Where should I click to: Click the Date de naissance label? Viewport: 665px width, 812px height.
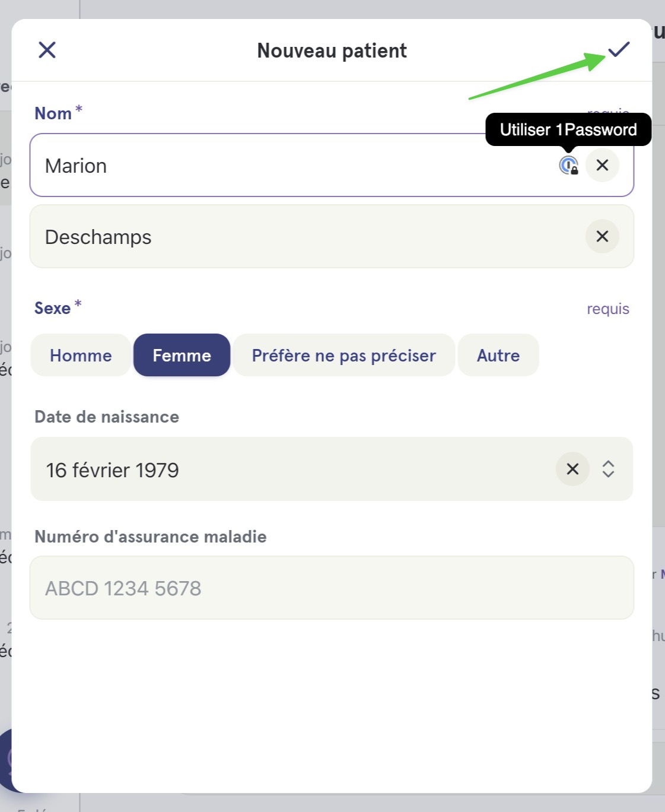point(107,417)
